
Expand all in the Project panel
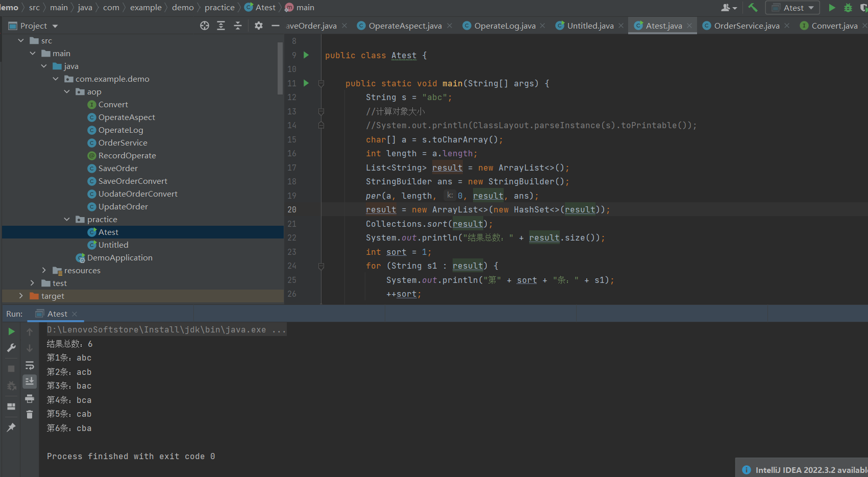[221, 26]
